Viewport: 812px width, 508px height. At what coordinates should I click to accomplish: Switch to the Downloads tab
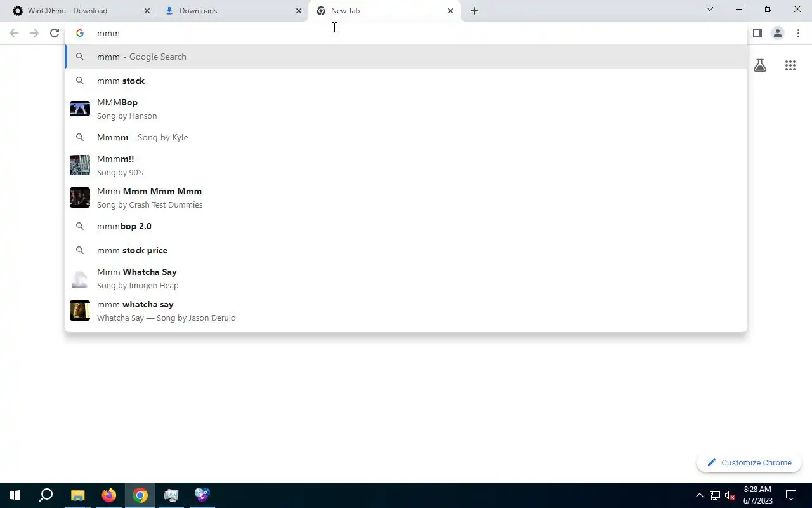pyautogui.click(x=232, y=11)
